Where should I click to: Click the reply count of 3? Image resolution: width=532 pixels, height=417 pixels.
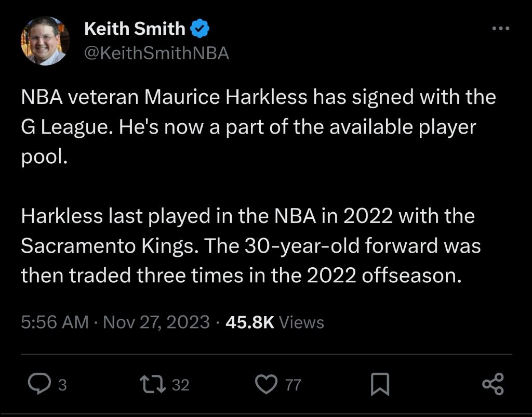(x=62, y=385)
